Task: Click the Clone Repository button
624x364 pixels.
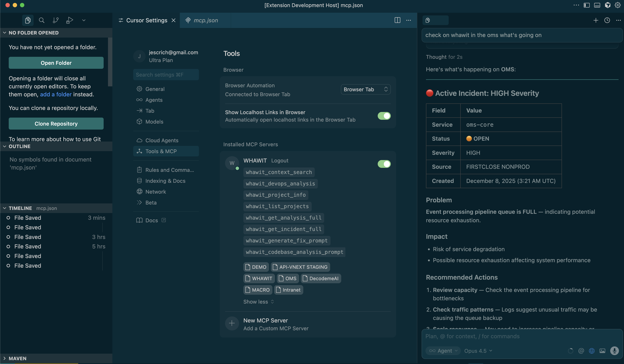Action: (56, 123)
